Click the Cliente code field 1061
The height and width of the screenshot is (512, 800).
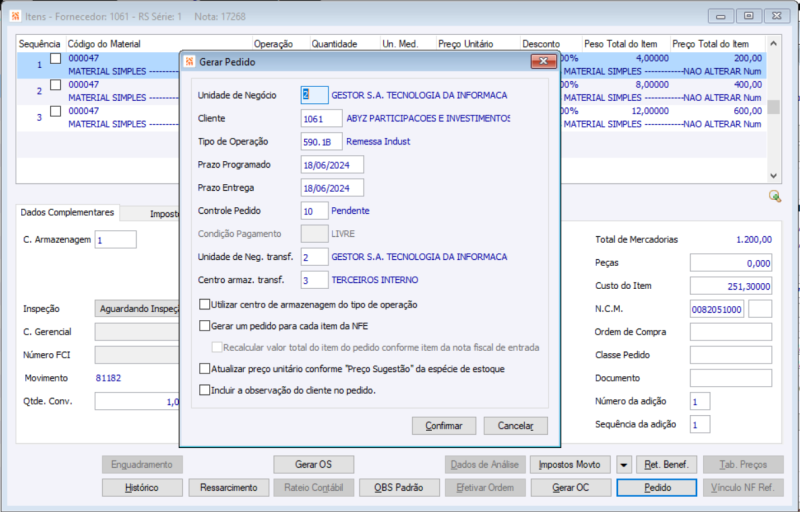coord(321,118)
